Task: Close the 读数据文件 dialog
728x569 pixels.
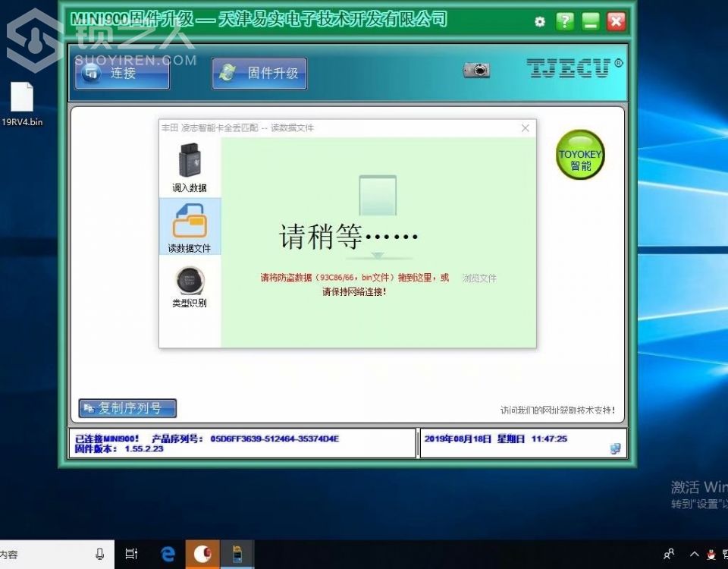Action: [525, 127]
